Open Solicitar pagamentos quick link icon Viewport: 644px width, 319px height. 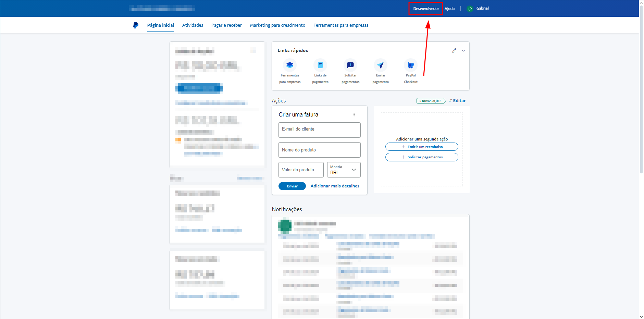(350, 65)
